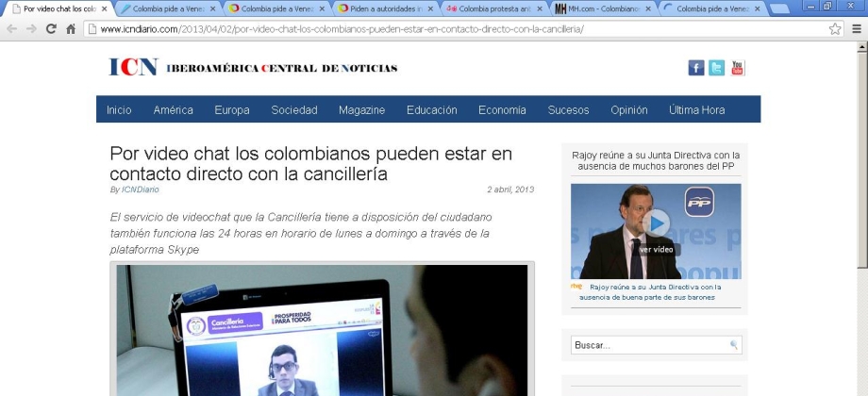Go back with the browser back arrow
The width and height of the screenshot is (868, 396).
point(11,29)
